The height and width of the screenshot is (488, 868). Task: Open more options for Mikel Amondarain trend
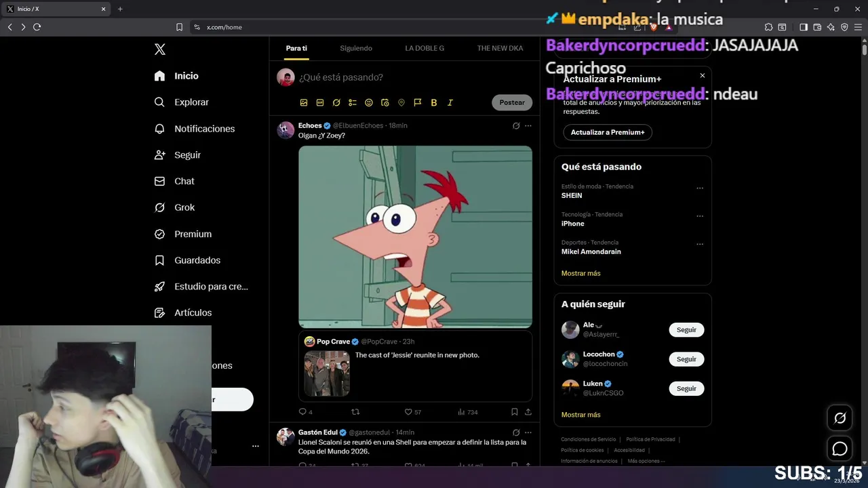pos(700,244)
